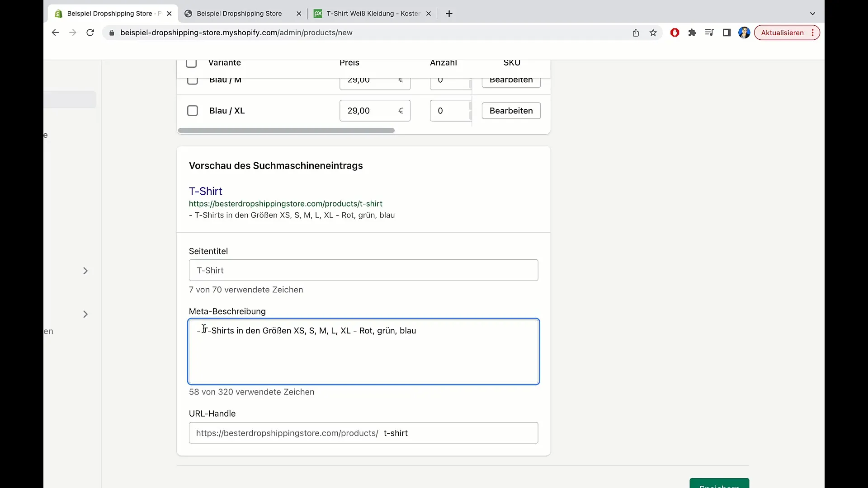Expand the lower sidebar chevron
Image resolution: width=868 pixels, height=488 pixels.
[85, 314]
